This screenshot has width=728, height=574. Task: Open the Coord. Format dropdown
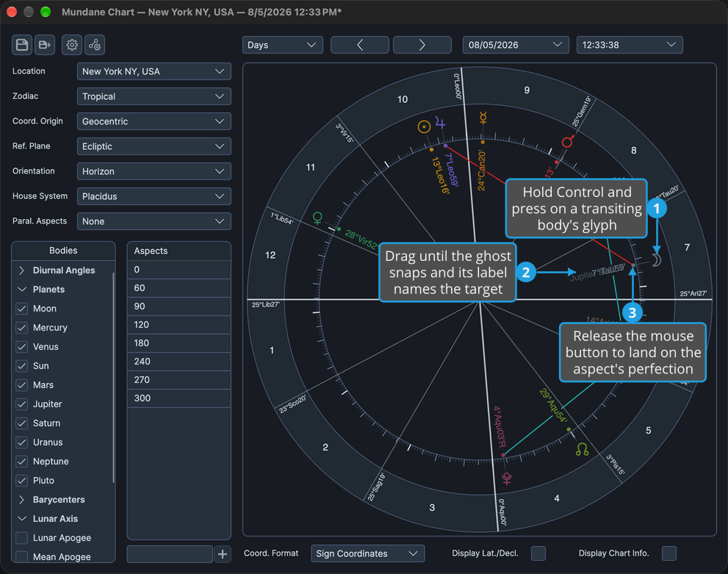368,553
